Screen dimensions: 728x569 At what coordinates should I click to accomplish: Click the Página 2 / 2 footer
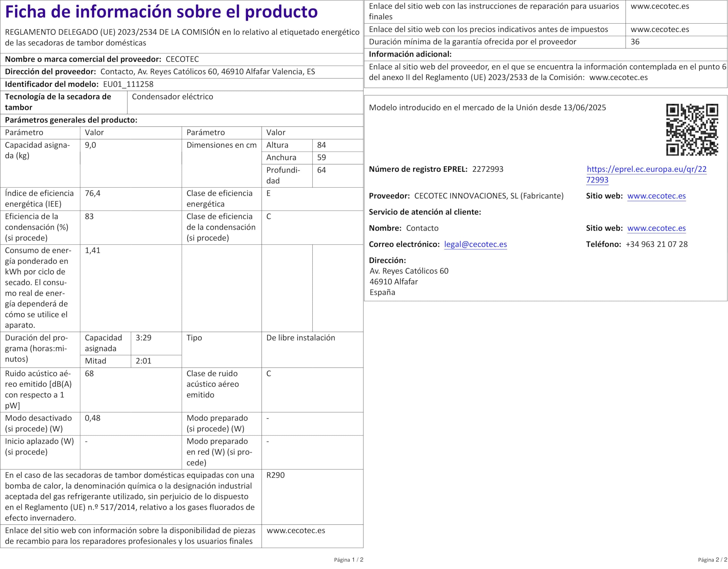click(712, 560)
